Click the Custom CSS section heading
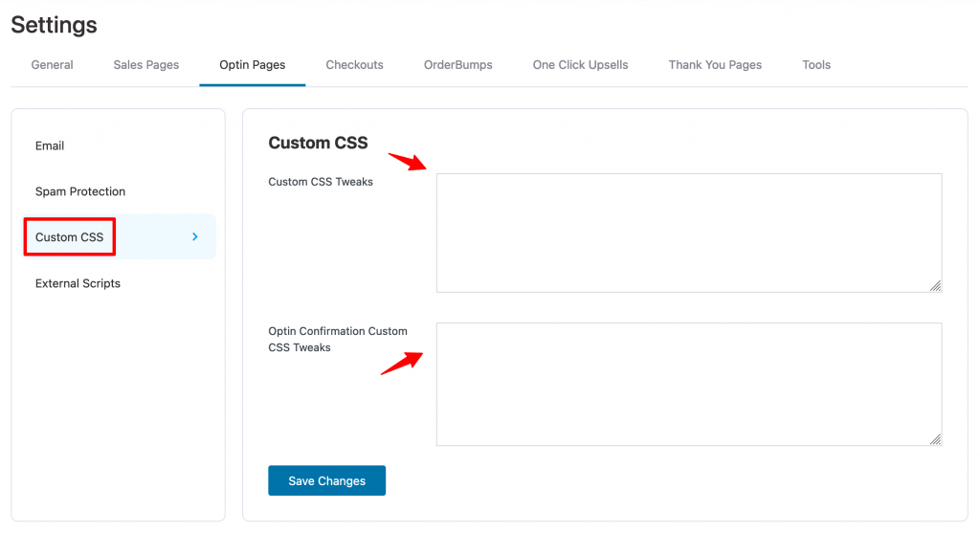Image resolution: width=980 pixels, height=533 pixels. point(318,143)
